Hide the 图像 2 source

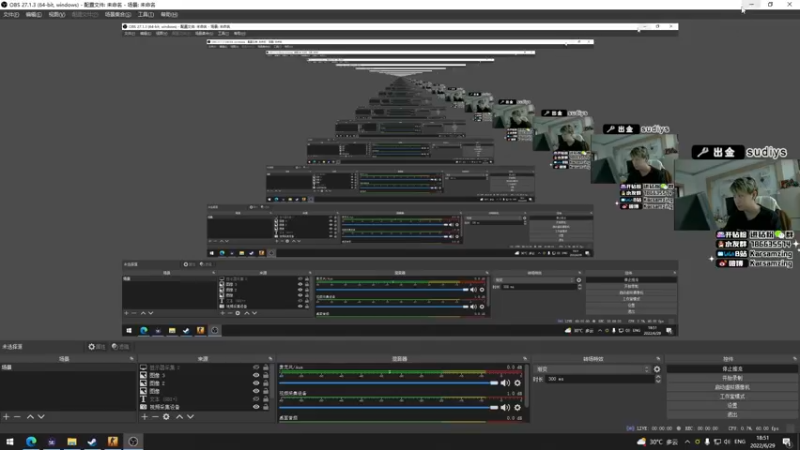(256, 383)
